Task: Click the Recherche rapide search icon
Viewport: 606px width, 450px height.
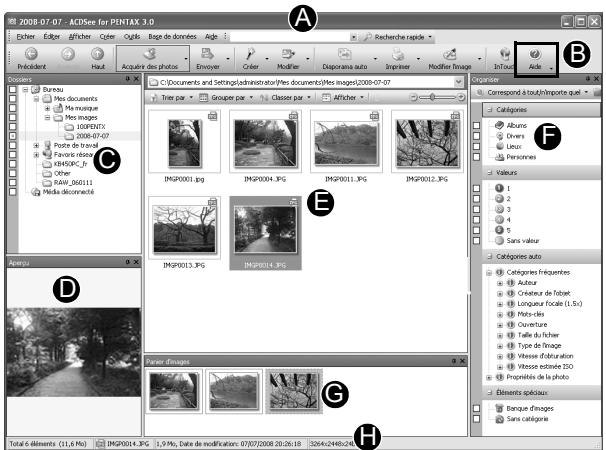Action: [x=368, y=37]
